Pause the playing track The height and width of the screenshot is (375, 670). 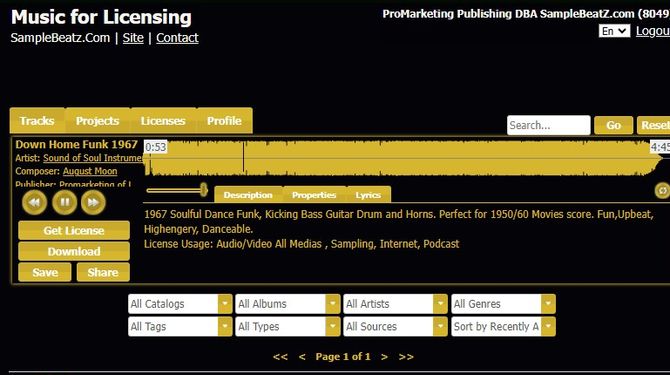pos(65,202)
